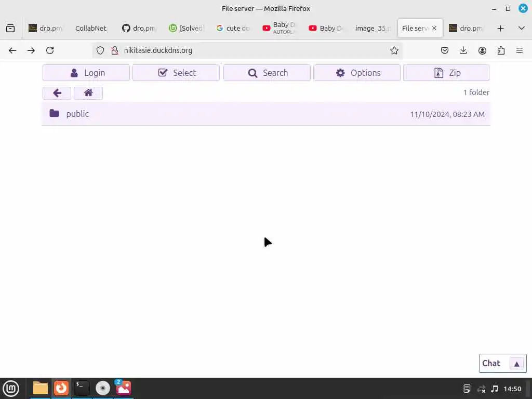
Task: Bookmark this page with star
Action: [394, 50]
